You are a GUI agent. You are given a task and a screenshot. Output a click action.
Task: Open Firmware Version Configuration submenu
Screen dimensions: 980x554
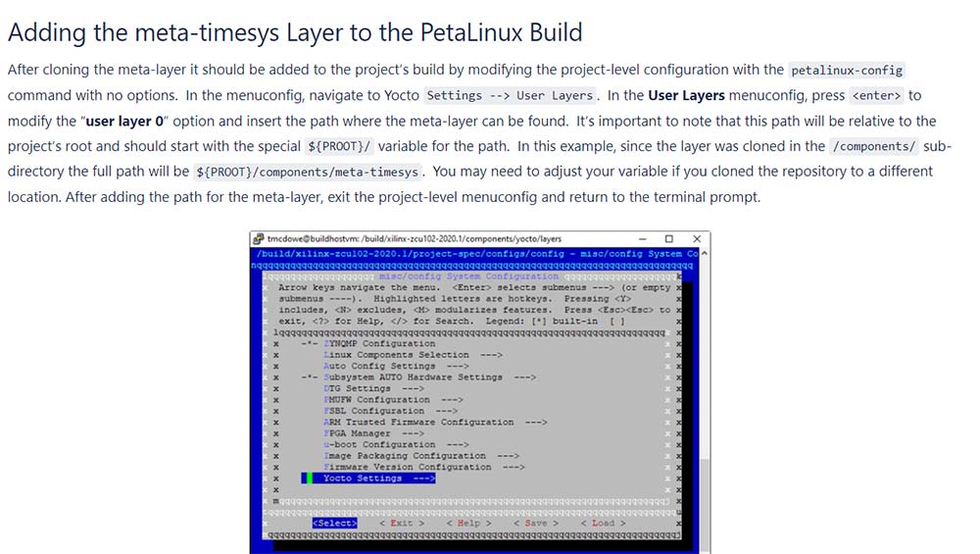pos(423,467)
